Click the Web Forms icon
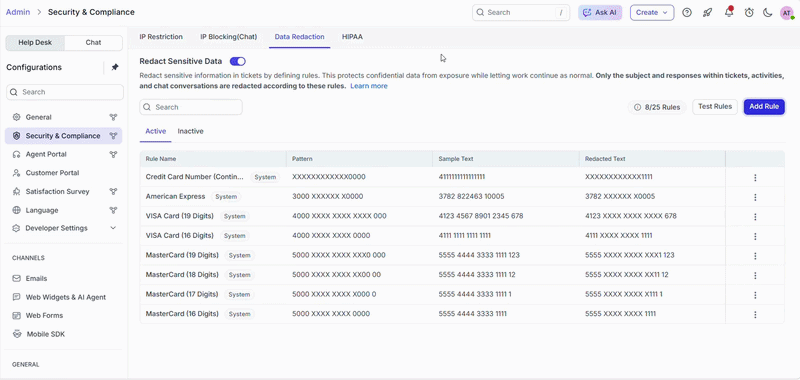The height and width of the screenshot is (380, 800). pyautogui.click(x=16, y=316)
